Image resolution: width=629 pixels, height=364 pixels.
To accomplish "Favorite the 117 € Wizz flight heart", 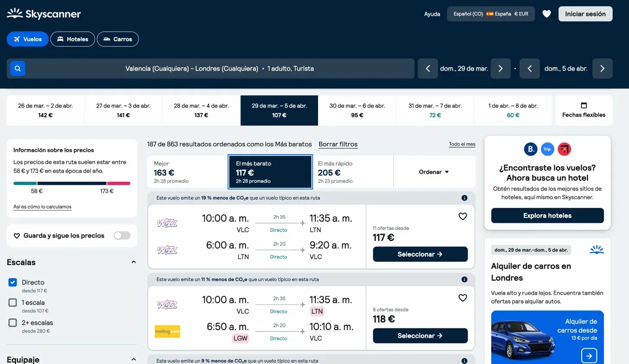I will [463, 216].
